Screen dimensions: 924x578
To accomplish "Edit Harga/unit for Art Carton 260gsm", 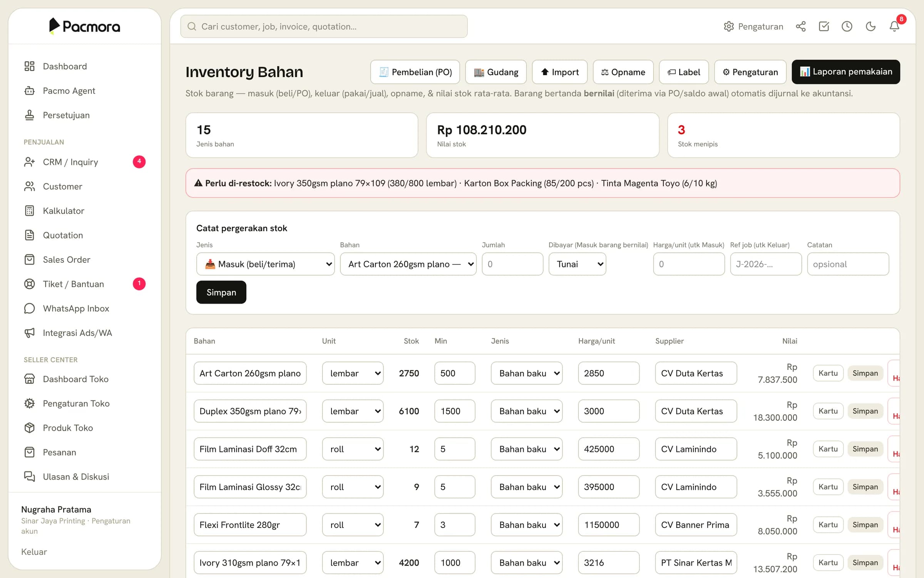I will coord(609,373).
